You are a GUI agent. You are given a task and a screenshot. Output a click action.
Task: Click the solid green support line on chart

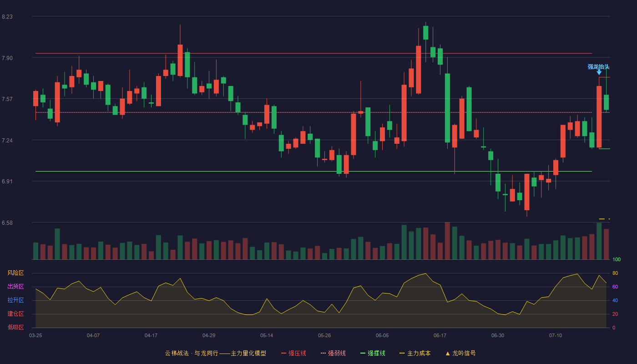[314, 171]
